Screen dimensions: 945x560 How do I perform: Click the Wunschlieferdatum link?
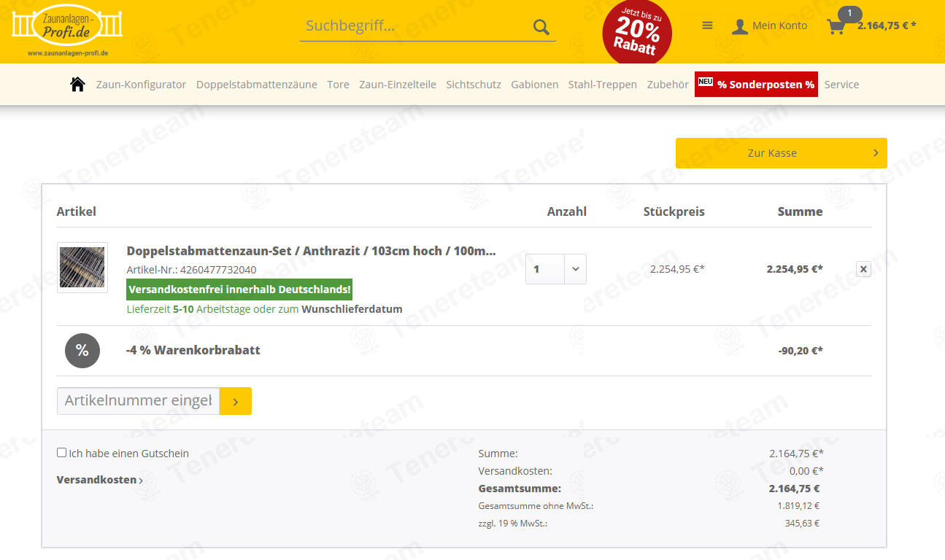tap(352, 309)
